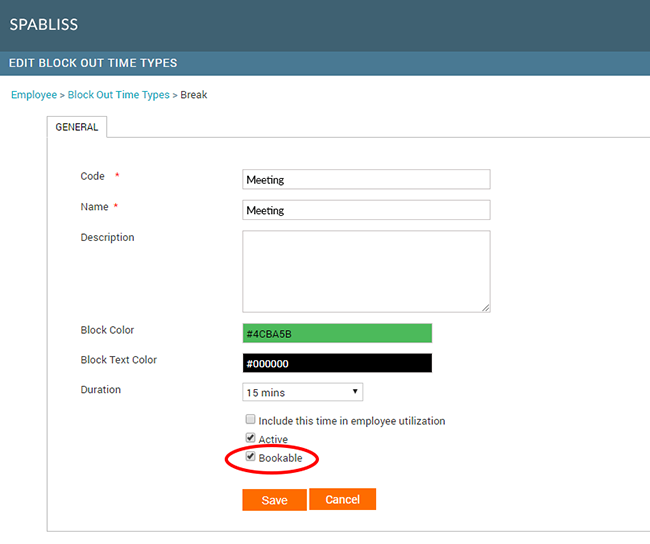Grab the Description box resize handle
650x544 pixels.
click(486, 308)
